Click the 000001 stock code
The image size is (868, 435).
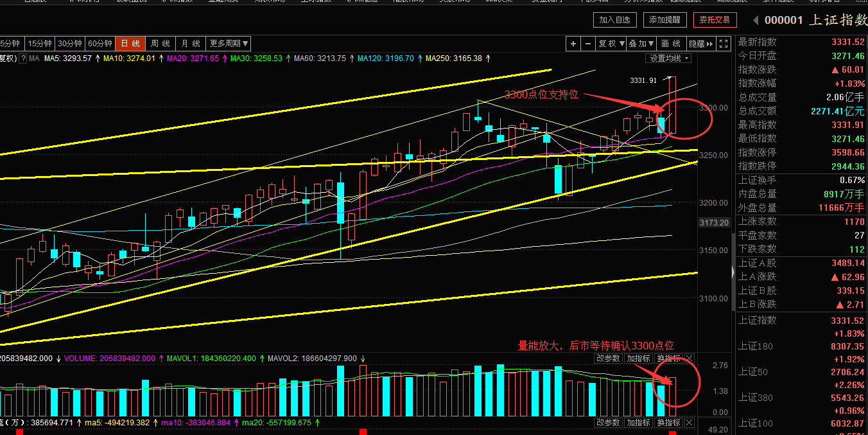coord(783,20)
